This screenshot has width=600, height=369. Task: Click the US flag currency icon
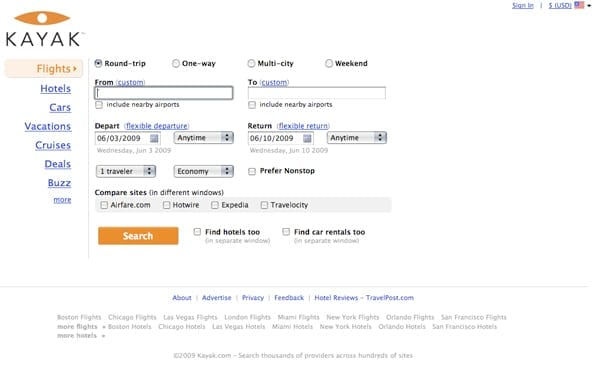[579, 5]
